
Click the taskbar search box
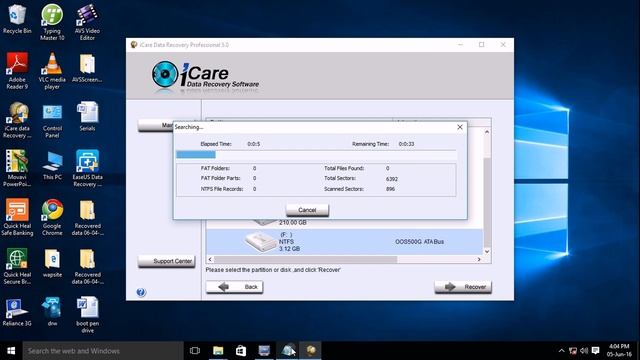point(103,351)
